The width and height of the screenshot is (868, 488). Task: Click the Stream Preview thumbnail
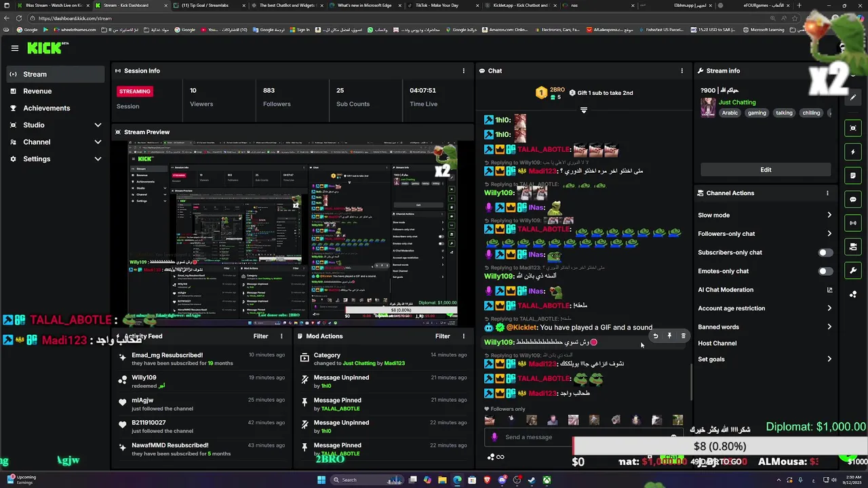click(293, 234)
